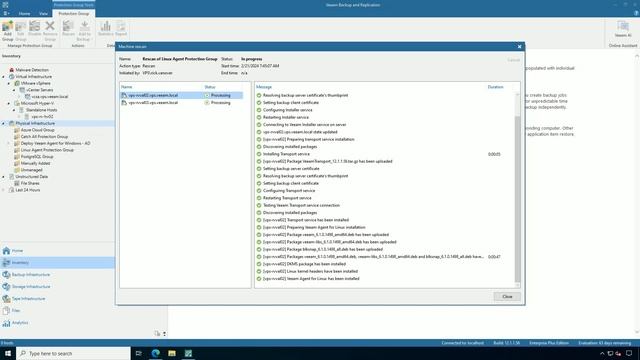640x360 pixels.
Task: Click the Microsoft Hyper-V node icon
Action: tap(17, 103)
